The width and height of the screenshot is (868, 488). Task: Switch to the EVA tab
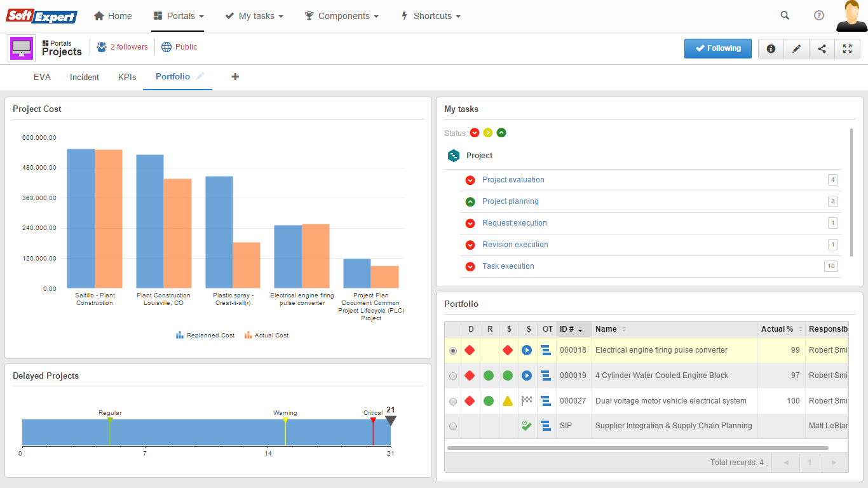[42, 77]
